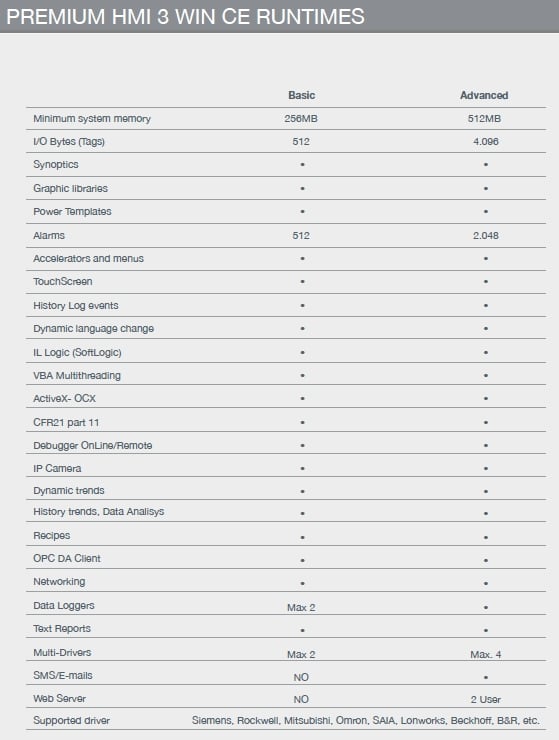Click the Basic column header
Image resolution: width=559 pixels, height=740 pixels.
[301, 95]
